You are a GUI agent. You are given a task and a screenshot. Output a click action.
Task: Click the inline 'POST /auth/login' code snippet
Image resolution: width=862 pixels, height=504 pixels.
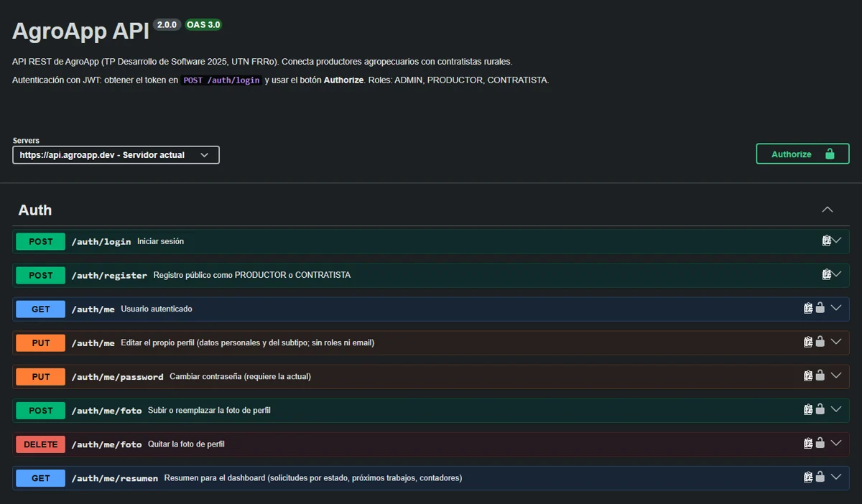[221, 80]
